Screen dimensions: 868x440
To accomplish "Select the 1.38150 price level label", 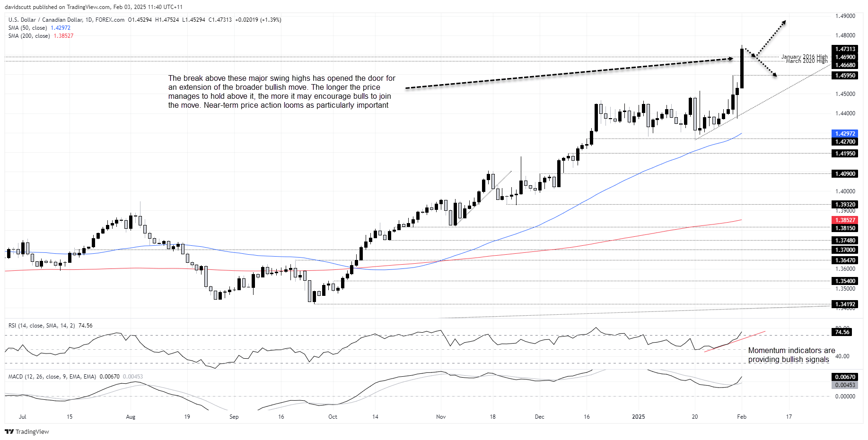I will coord(844,228).
